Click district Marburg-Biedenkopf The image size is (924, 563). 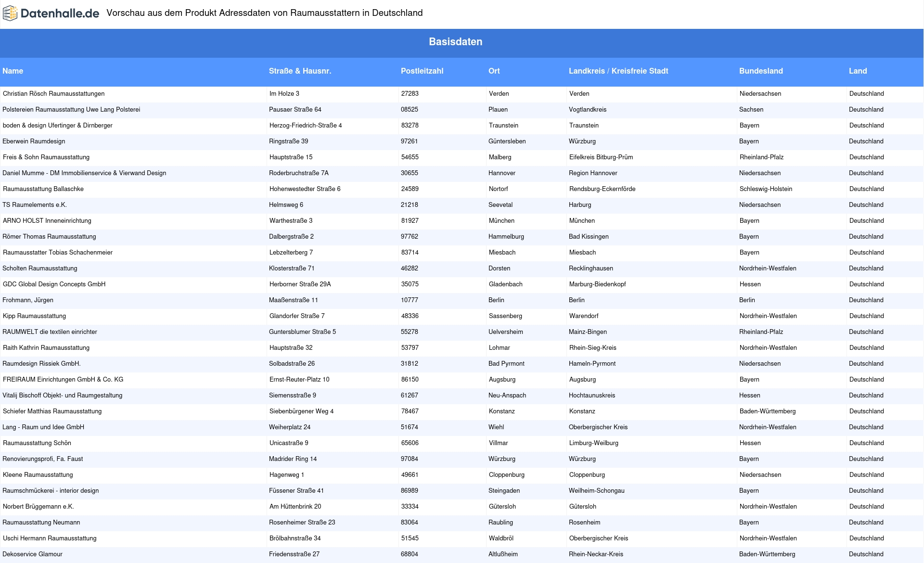point(598,284)
